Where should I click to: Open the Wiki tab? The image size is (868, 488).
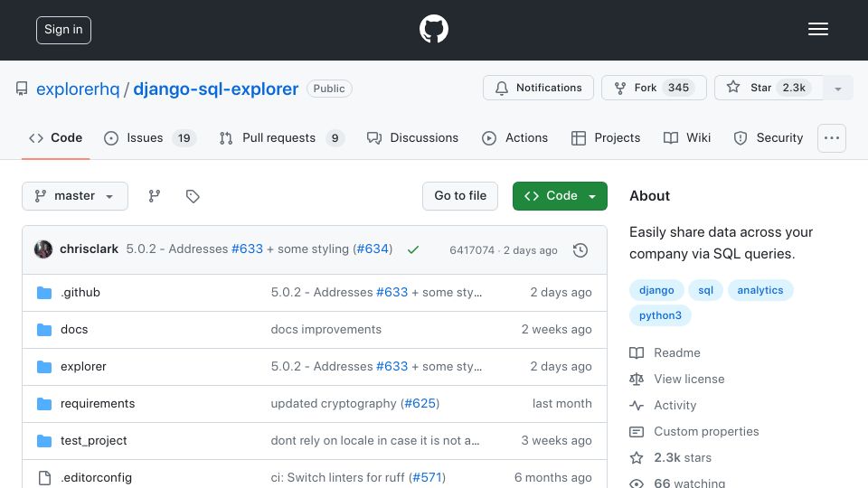click(x=687, y=137)
